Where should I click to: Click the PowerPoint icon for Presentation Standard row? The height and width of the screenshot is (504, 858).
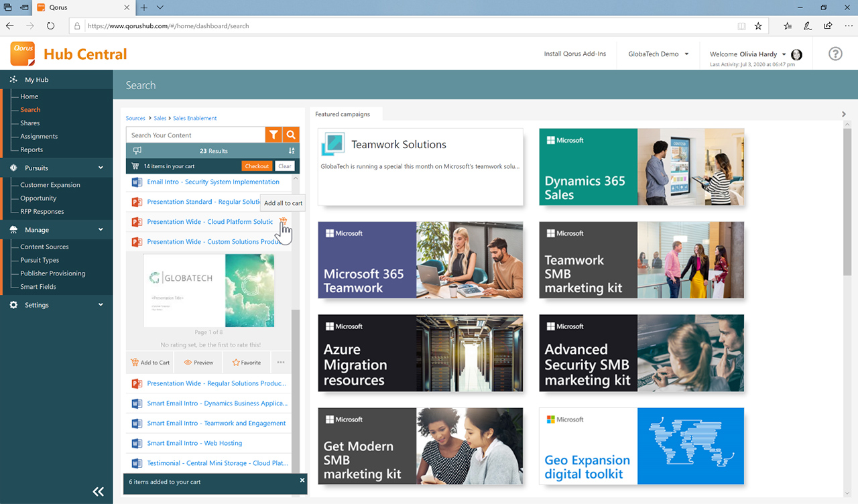click(x=137, y=202)
